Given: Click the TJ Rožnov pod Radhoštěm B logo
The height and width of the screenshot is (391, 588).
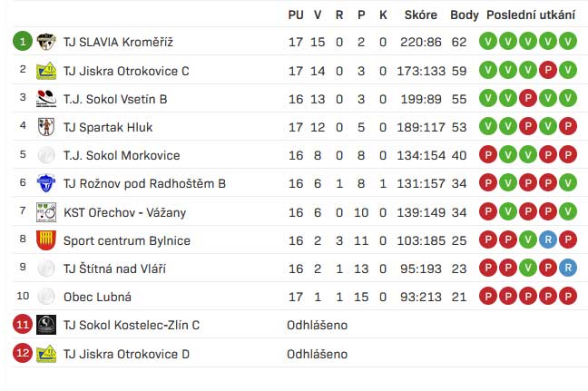Looking at the screenshot, I should tap(46, 184).
